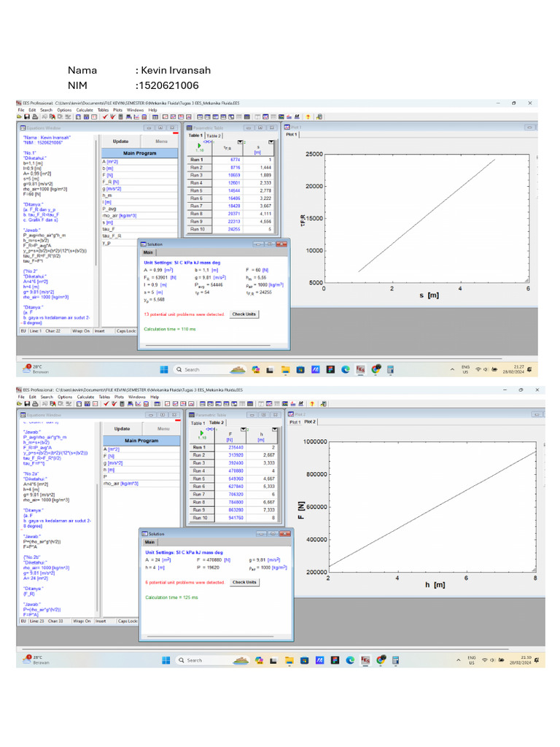Toggle Insert mode in status bar showing Char 33

point(101,621)
